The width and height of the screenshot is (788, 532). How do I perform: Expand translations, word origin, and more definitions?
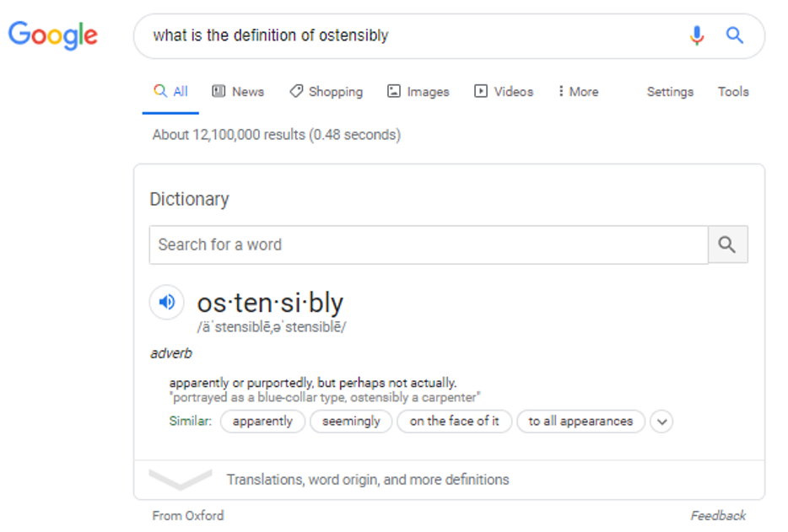[367, 480]
